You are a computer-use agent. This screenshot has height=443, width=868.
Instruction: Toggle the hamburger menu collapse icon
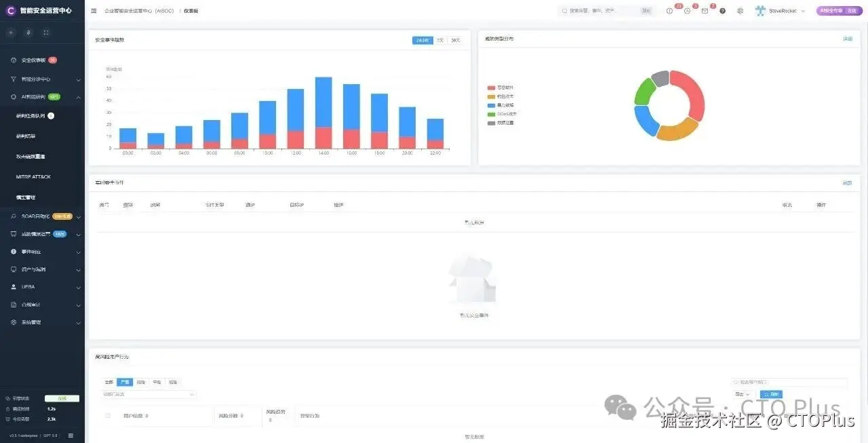tap(94, 11)
